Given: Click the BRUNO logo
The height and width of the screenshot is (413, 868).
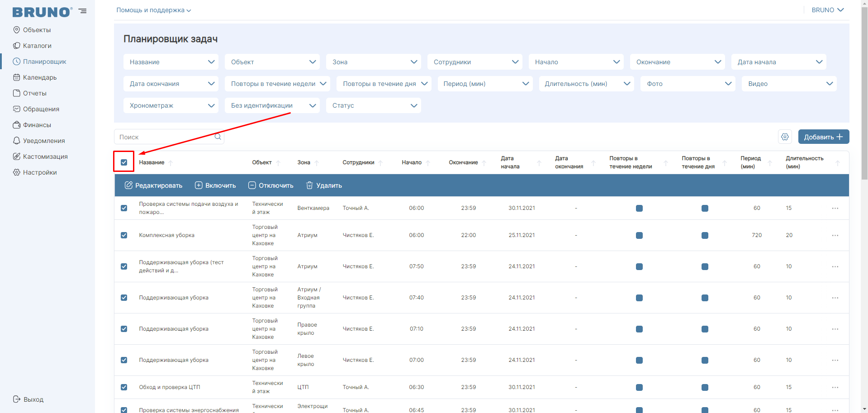Looking at the screenshot, I should point(42,12).
